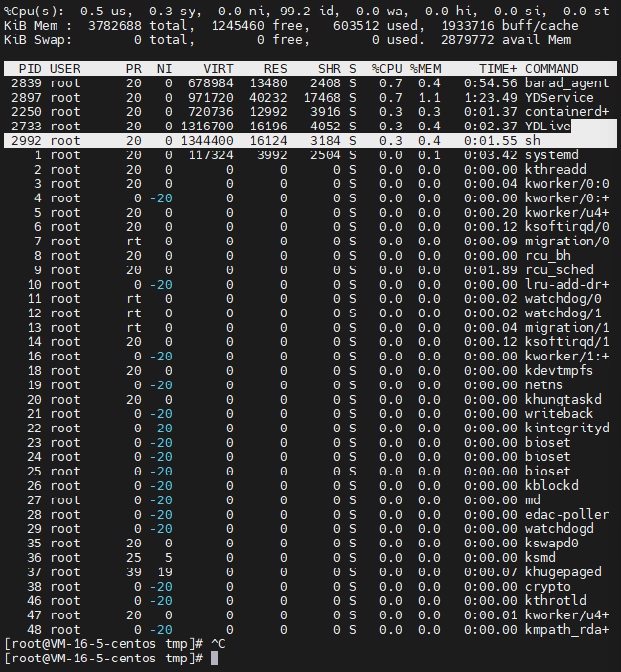Image resolution: width=621 pixels, height=672 pixels.
Task: Click the ksoftirqd/1 command
Action: pos(567,341)
